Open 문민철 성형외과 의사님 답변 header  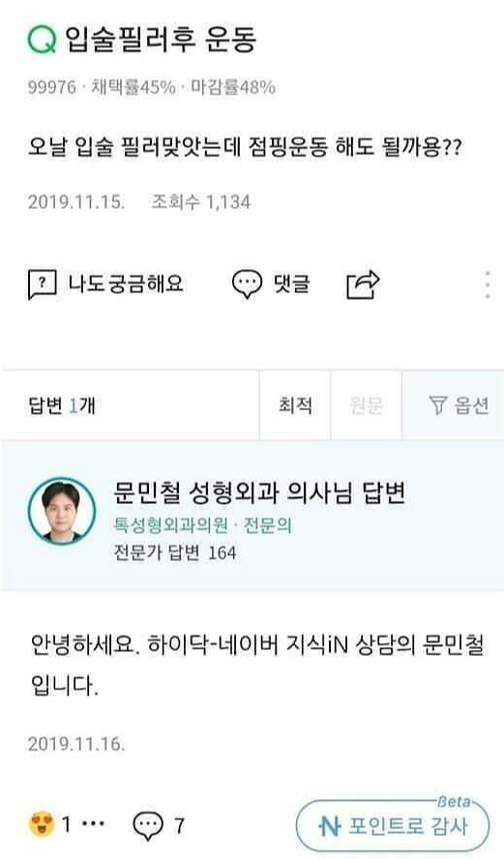click(259, 492)
